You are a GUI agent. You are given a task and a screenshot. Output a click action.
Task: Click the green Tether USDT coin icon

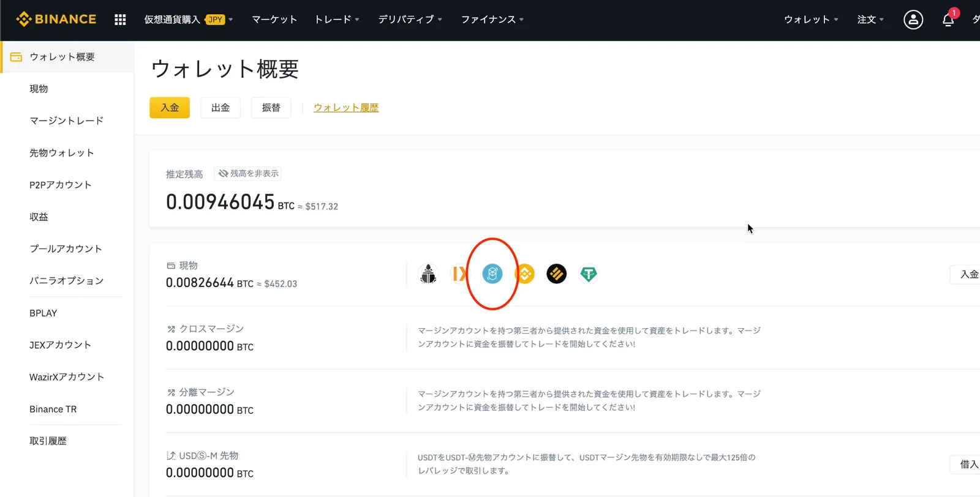[589, 274]
